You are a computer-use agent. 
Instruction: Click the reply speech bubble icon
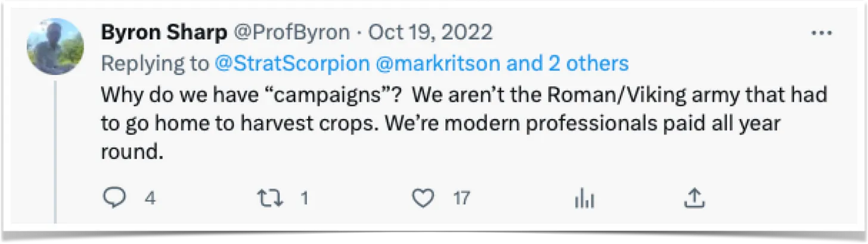coord(112,198)
